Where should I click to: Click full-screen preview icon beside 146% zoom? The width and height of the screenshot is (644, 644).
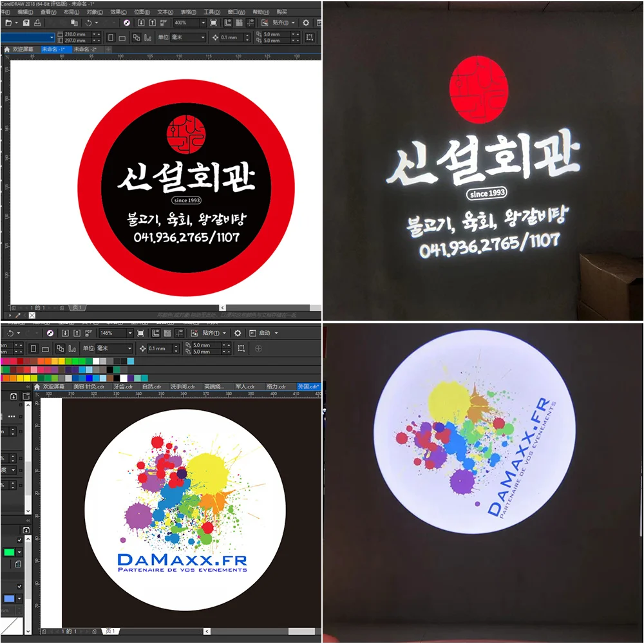click(141, 333)
